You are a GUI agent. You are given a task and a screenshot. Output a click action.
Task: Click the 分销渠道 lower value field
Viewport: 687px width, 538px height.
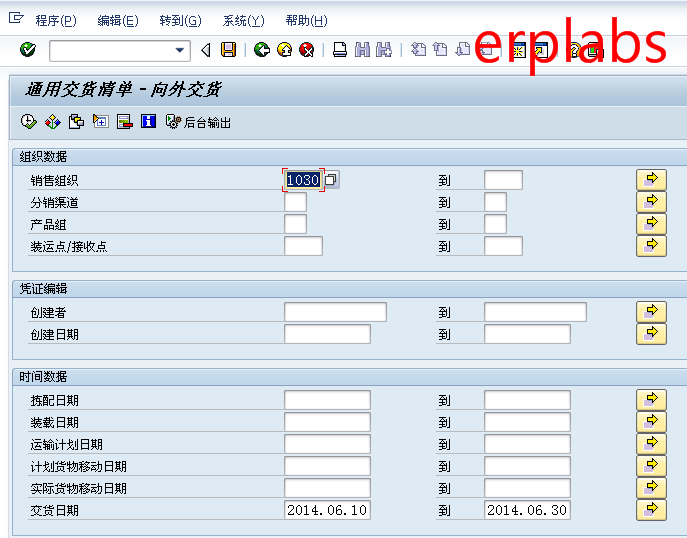tap(295, 202)
